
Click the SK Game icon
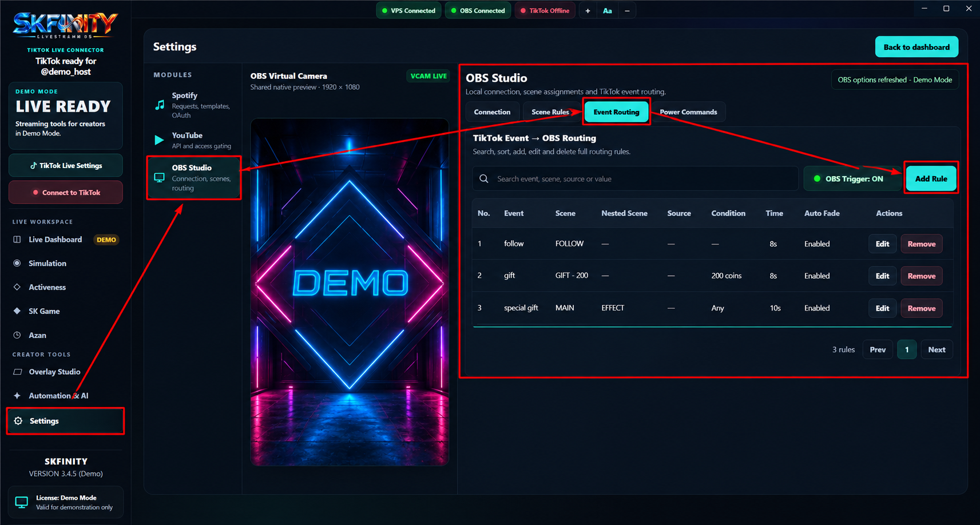coord(17,311)
